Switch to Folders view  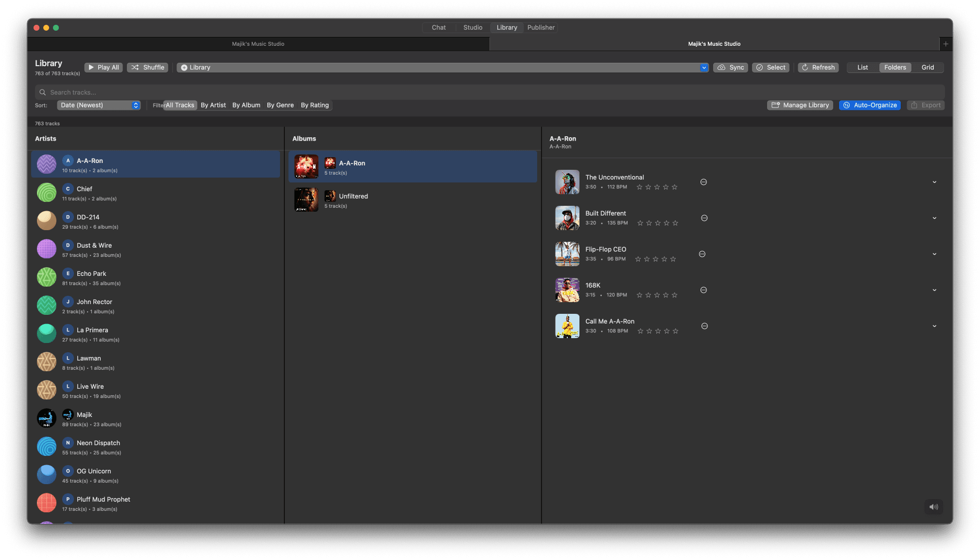(x=895, y=68)
